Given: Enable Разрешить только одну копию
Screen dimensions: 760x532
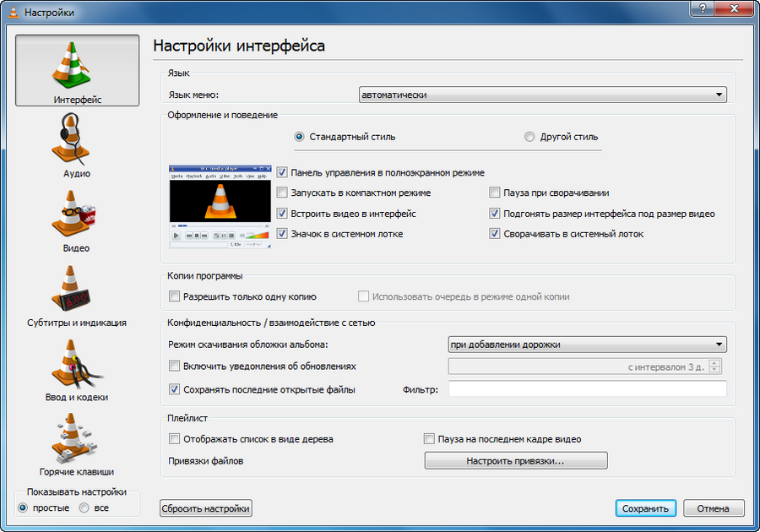Looking at the screenshot, I should 175,296.
